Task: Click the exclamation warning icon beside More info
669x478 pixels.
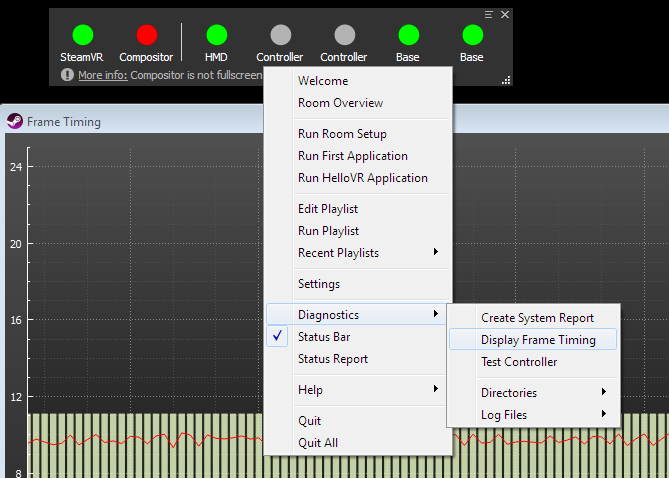Action: click(67, 75)
